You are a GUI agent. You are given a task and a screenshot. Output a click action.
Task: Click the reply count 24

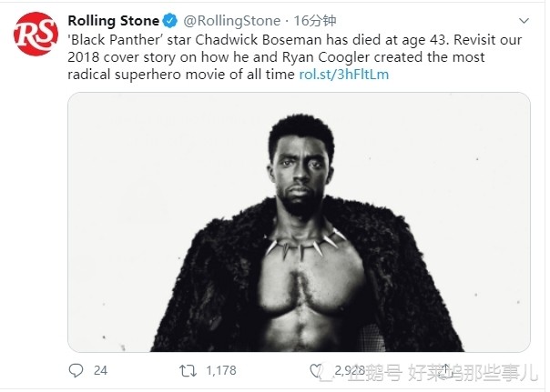coord(100,370)
